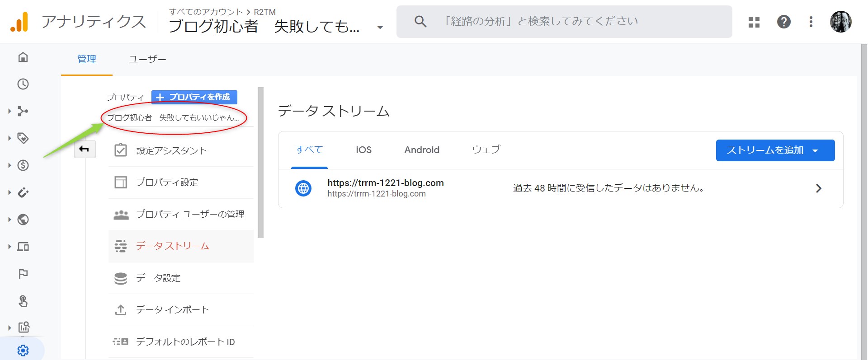Open the Help question mark icon
The height and width of the screenshot is (360, 868).
click(783, 22)
